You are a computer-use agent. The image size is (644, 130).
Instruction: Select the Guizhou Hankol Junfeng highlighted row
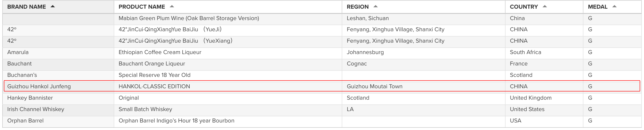point(322,86)
